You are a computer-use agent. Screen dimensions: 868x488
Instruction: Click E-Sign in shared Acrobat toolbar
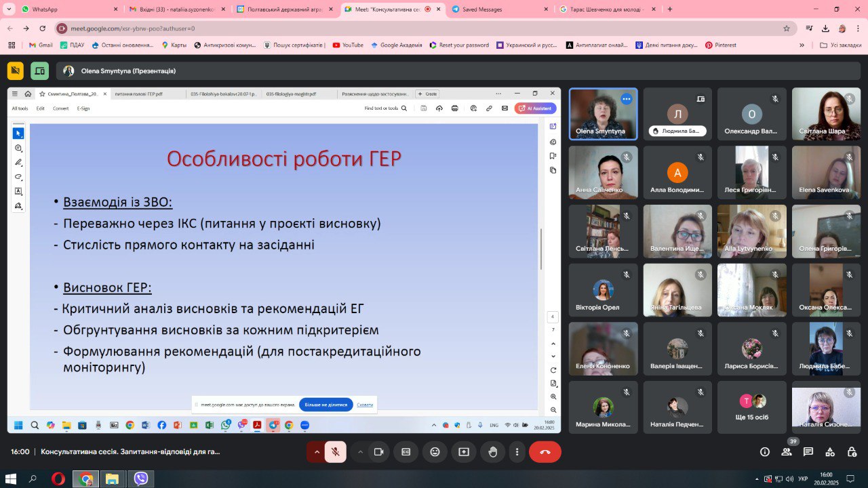pyautogui.click(x=83, y=108)
